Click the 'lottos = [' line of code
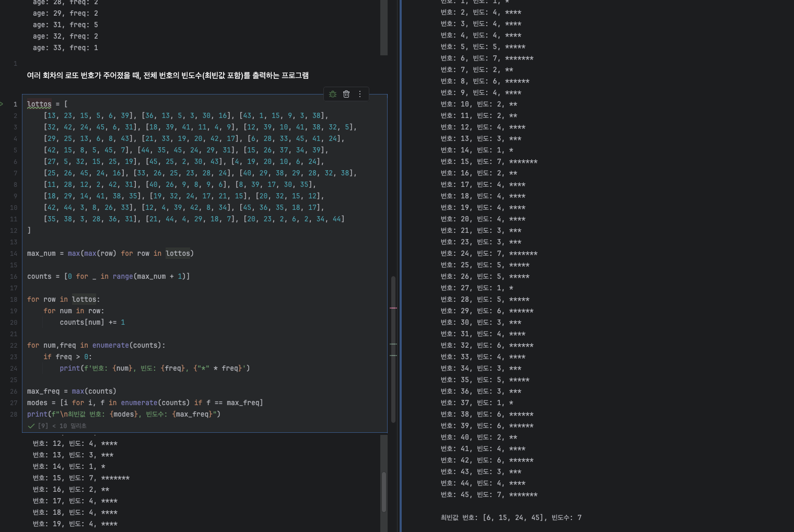Screen dimensions: 794x532 [47, 104]
